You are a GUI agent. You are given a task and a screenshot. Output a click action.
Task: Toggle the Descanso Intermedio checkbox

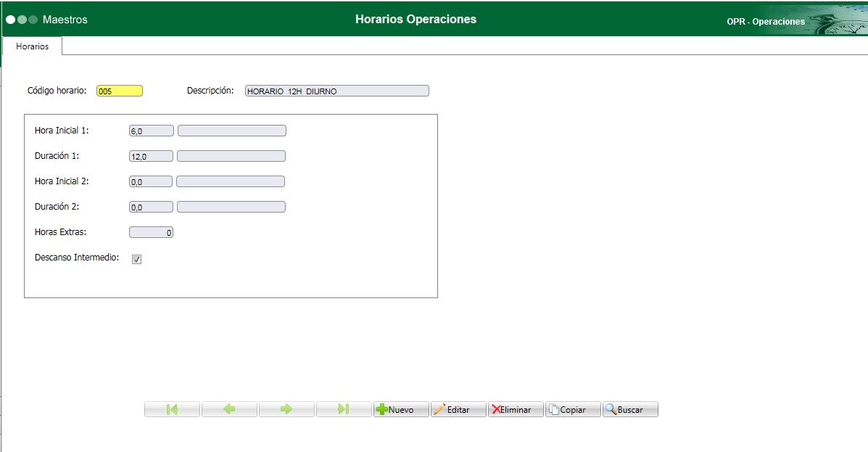click(137, 259)
